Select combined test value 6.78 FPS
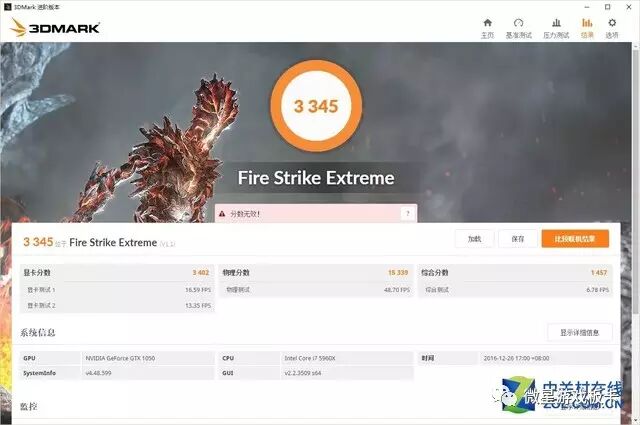The width and height of the screenshot is (640, 425). pyautogui.click(x=598, y=289)
